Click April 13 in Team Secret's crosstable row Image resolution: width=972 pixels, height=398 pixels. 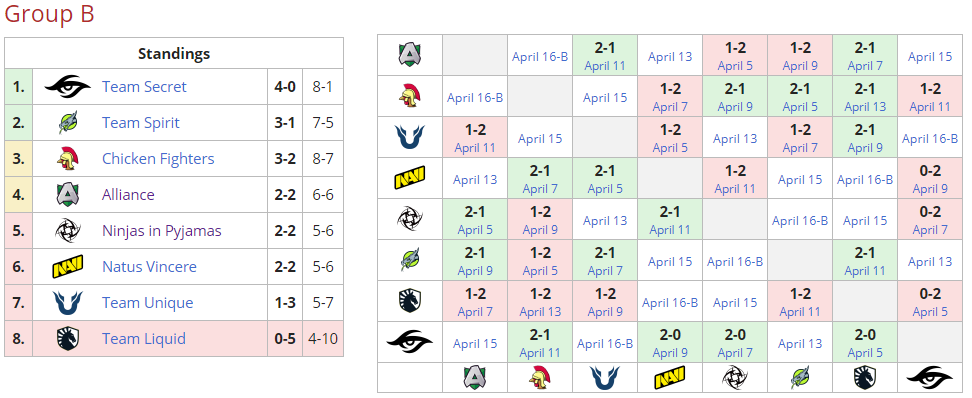(x=800, y=343)
